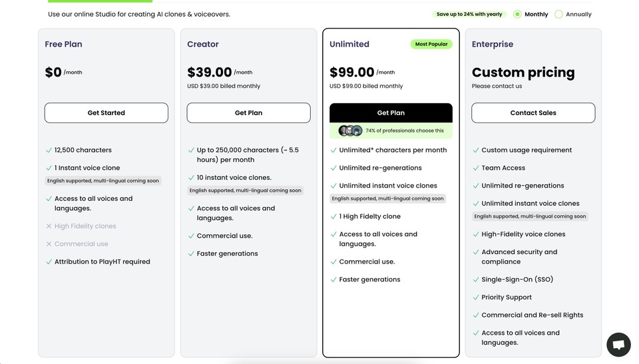Click checkmark next to 12,500 characters
Image resolution: width=639 pixels, height=364 pixels.
[x=49, y=150]
